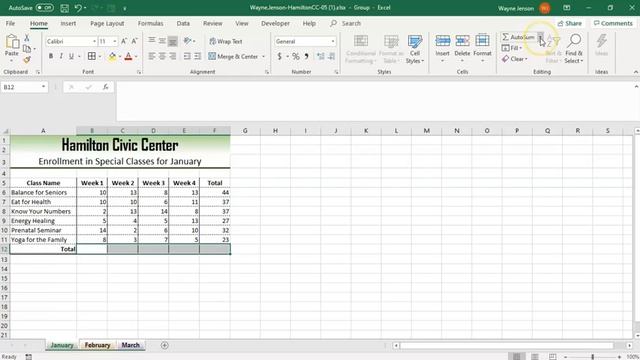Viewport: 640px width, 360px height.
Task: Click the Orientation text angle icon
Action: [x=187, y=41]
